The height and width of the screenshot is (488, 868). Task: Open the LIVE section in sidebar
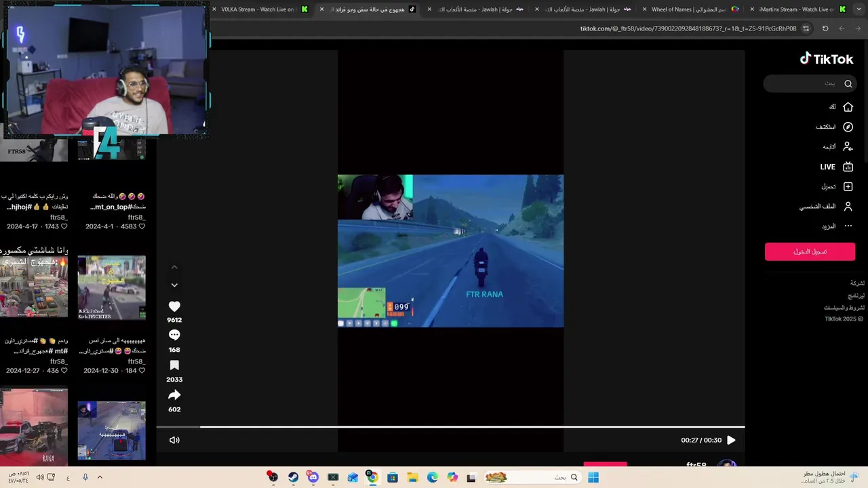point(836,167)
